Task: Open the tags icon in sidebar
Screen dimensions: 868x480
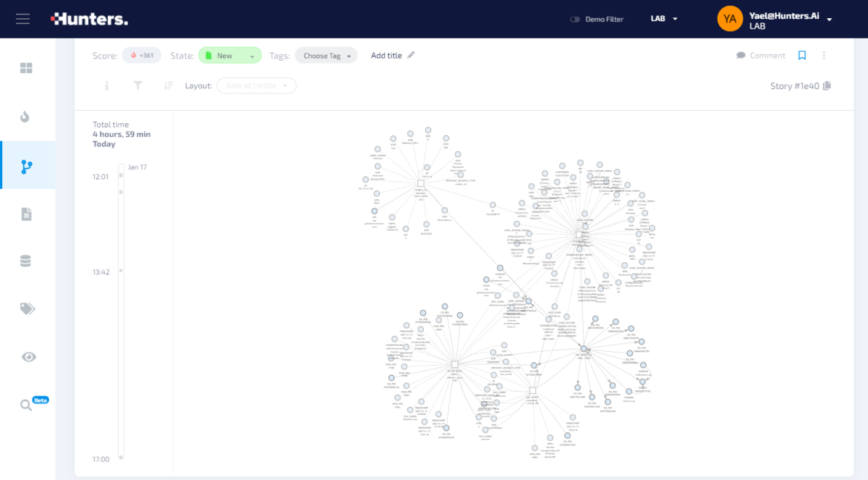Action: pos(27,309)
